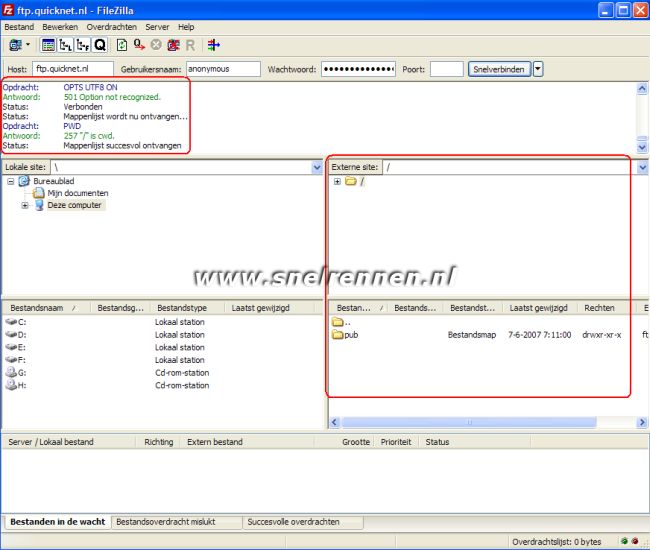Cancel the current operation
Screen dimensions: 650x550
[x=156, y=45]
